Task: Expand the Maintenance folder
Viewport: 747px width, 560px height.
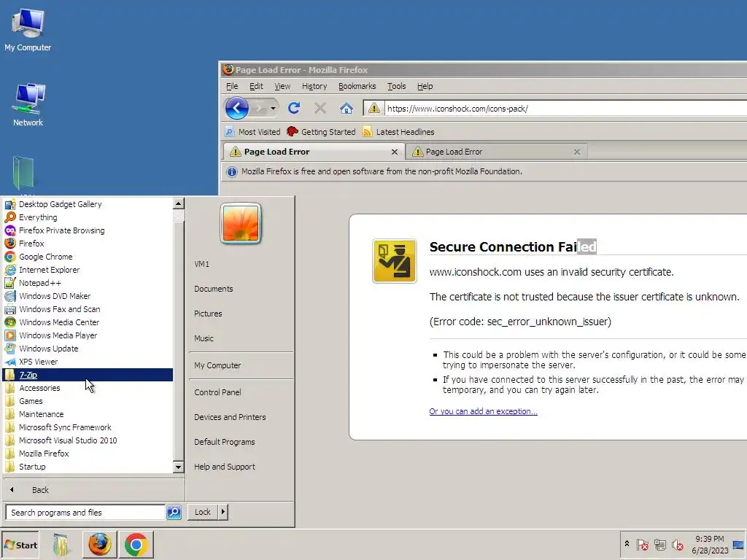Action: pos(88,414)
